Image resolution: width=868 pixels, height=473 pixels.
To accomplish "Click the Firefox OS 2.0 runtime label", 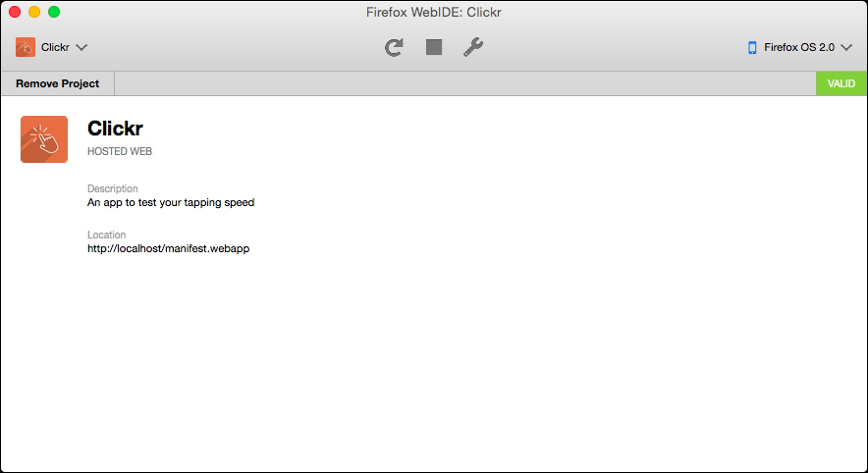I will click(x=799, y=47).
